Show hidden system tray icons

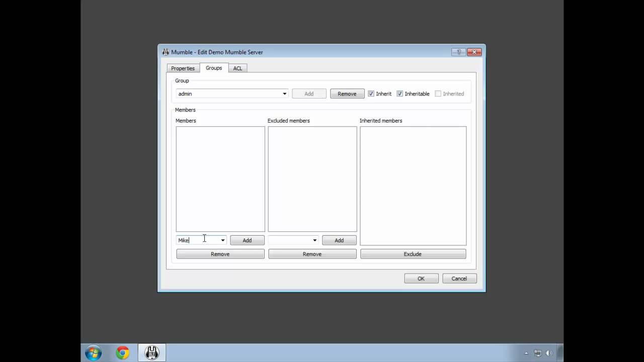526,353
